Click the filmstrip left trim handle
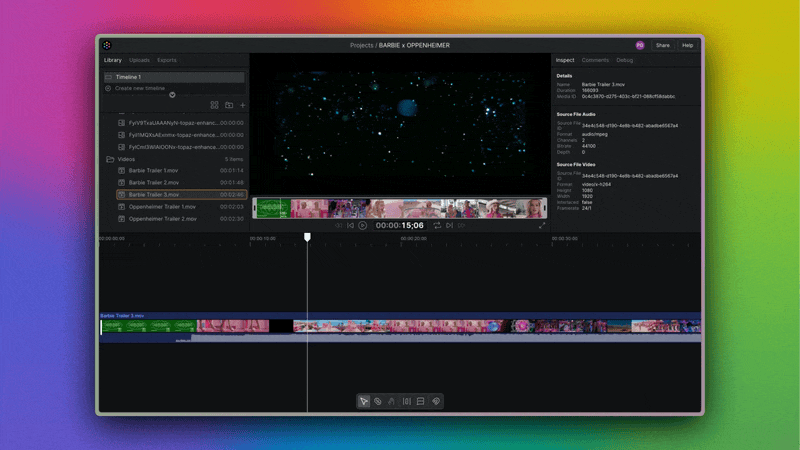This screenshot has width=800, height=450. [x=254, y=208]
